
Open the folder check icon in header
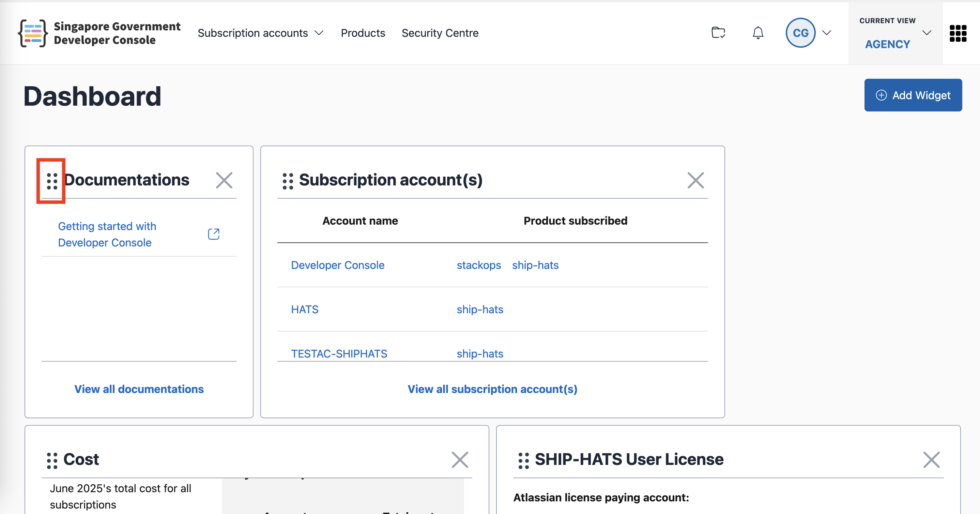coord(718,33)
